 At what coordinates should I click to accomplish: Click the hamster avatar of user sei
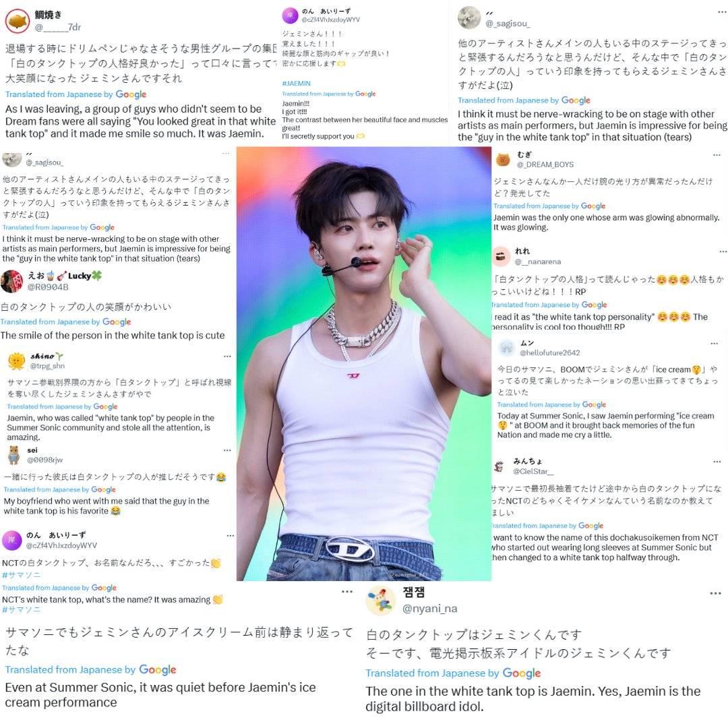click(14, 455)
